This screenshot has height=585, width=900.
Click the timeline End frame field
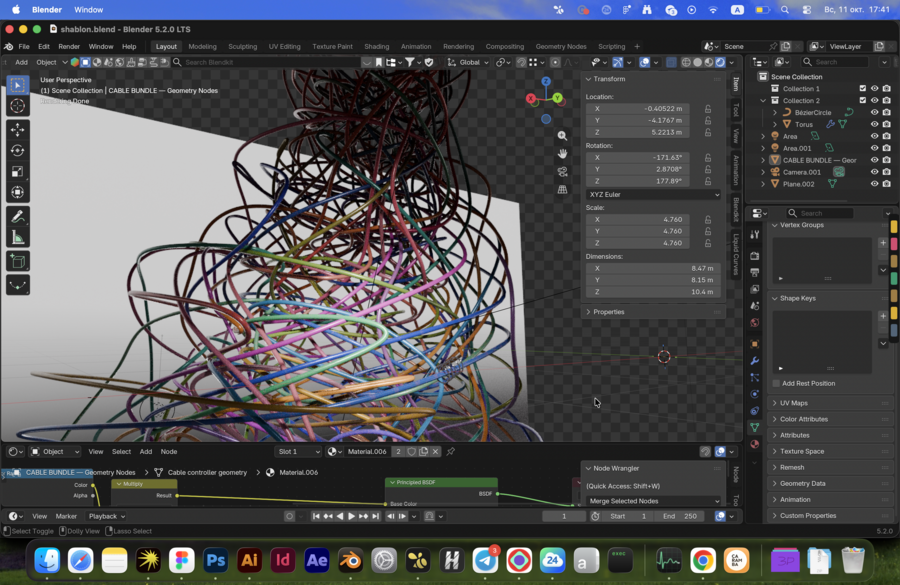pos(681,516)
